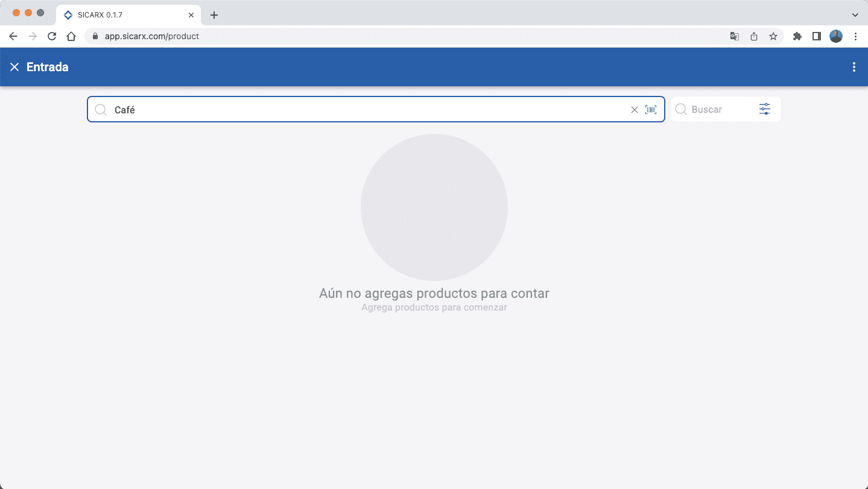This screenshot has height=489, width=868.
Task: Open the browser Extensions puzzle icon
Action: (x=797, y=36)
